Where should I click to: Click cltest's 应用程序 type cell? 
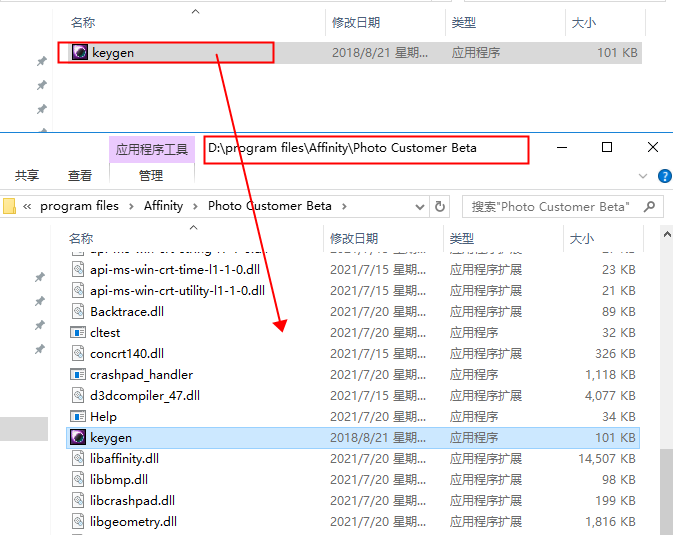[474, 332]
